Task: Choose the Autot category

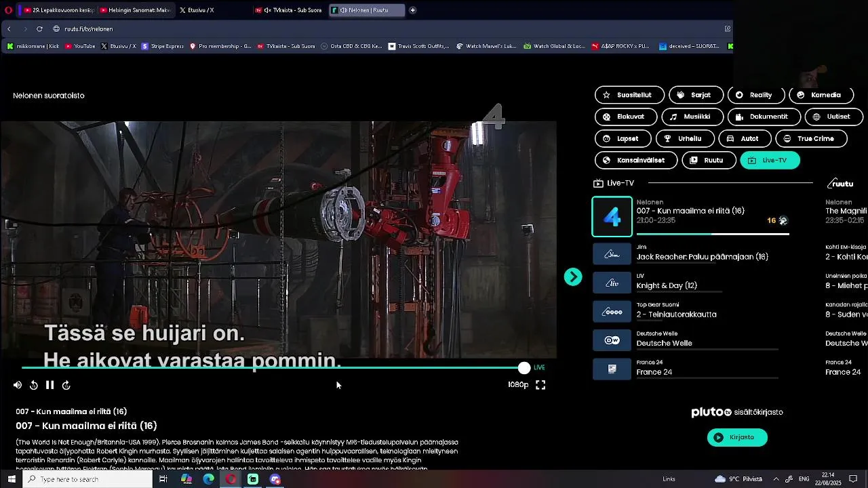Action: pos(745,138)
